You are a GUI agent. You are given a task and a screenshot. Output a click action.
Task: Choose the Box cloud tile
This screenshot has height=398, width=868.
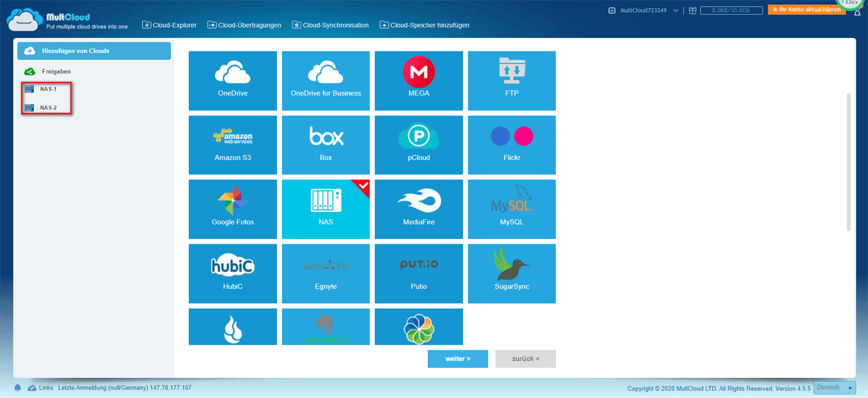[325, 145]
